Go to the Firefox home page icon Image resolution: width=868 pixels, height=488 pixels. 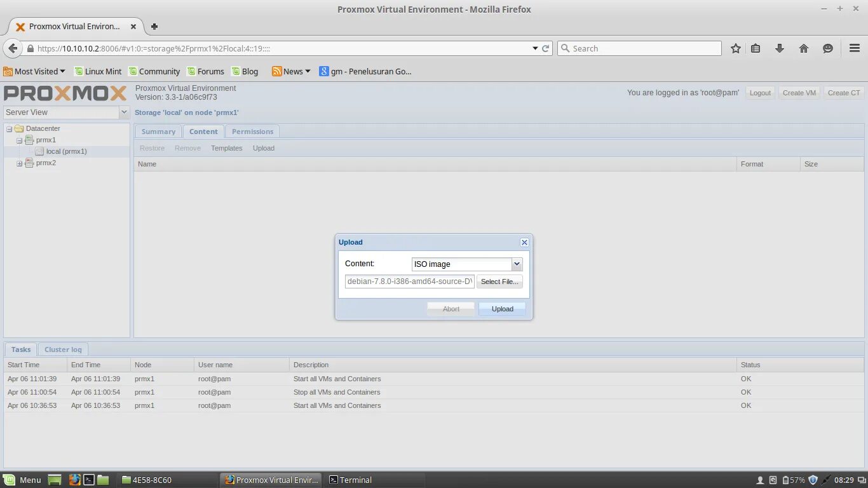pos(804,48)
